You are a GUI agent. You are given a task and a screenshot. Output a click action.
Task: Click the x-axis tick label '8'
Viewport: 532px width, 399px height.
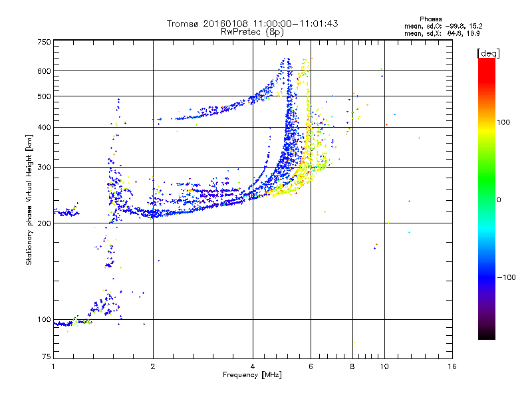coord(352,366)
